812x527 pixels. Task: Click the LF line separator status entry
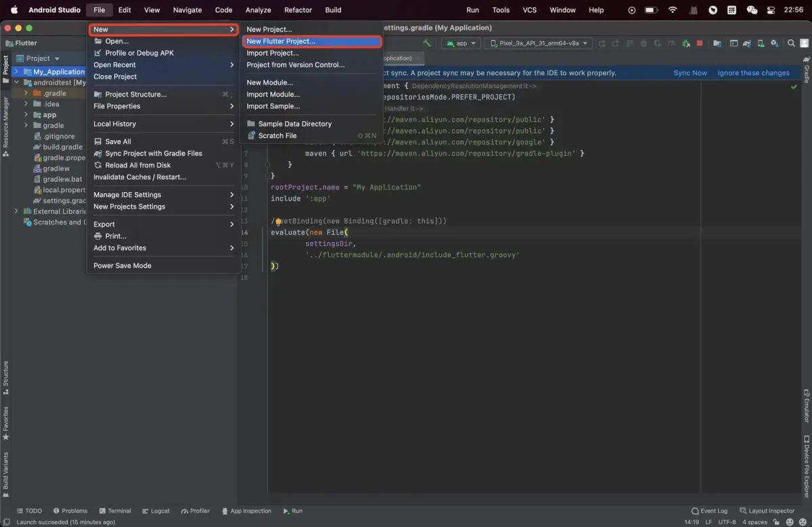[708, 522]
